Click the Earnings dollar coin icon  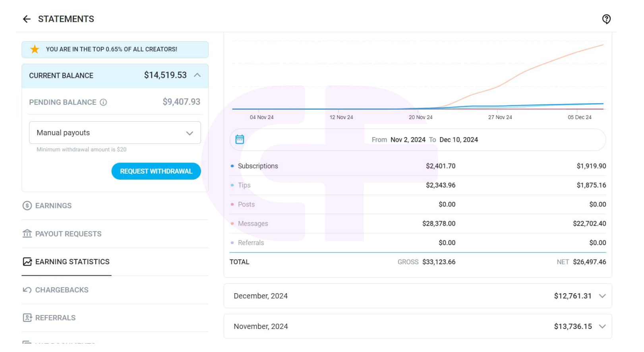(x=27, y=205)
